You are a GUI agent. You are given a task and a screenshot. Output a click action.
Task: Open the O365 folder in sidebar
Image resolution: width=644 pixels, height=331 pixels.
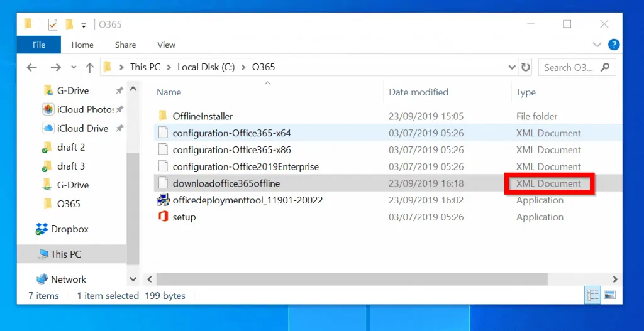pyautogui.click(x=69, y=204)
